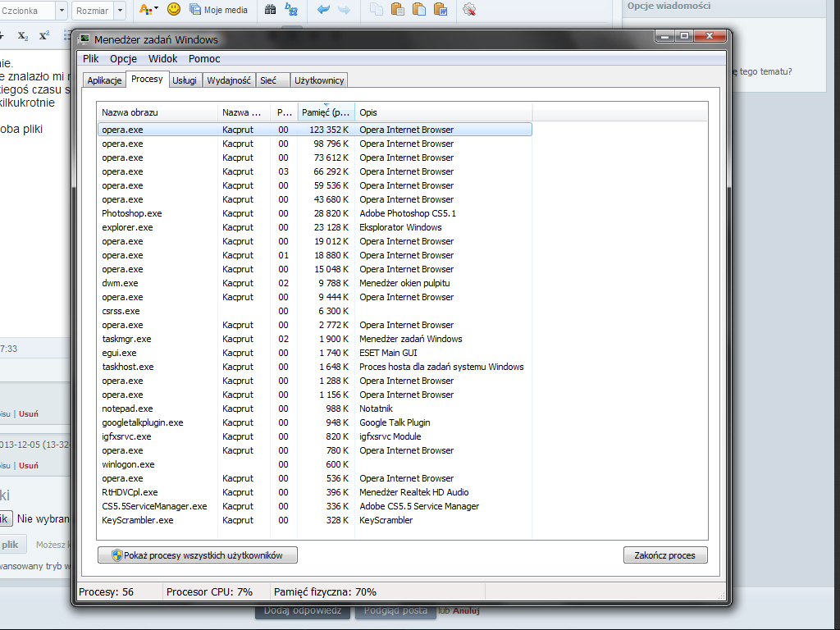This screenshot has height=630, width=840.
Task: Open the Widok menu
Action: point(163,59)
